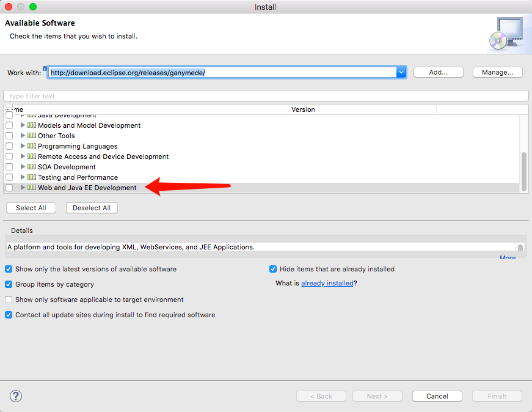Viewport: 532px width, 412px height.
Task: Click the More link in Details
Action: (508, 257)
